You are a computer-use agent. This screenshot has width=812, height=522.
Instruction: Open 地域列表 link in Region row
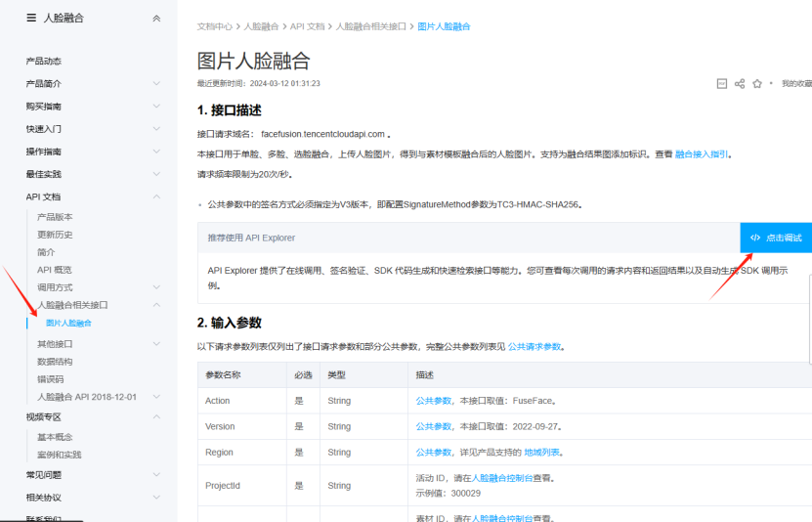[541, 453]
